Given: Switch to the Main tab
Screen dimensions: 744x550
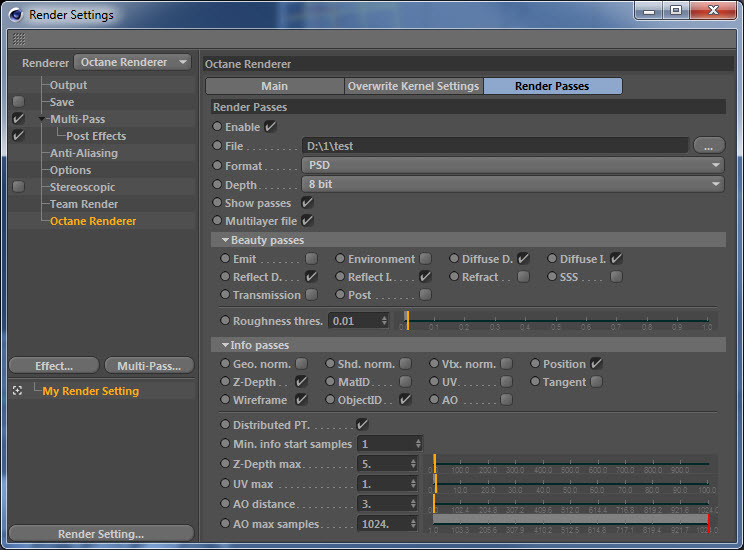Looking at the screenshot, I should [275, 86].
